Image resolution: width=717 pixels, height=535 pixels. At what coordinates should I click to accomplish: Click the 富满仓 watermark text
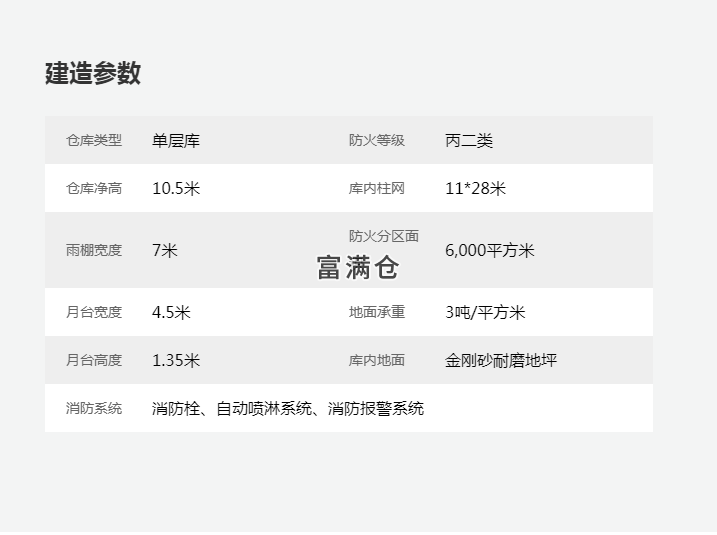[x=357, y=268]
